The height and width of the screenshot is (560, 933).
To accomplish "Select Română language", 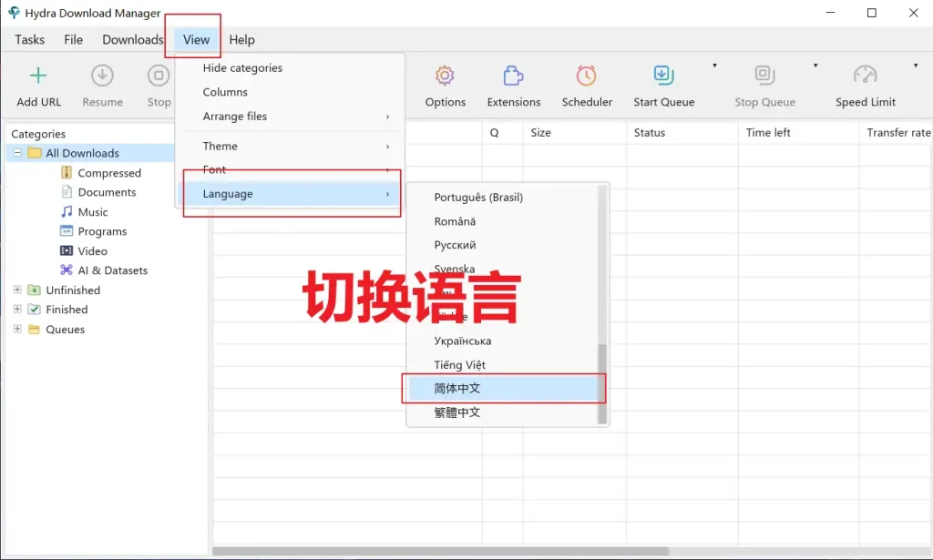I will click(x=503, y=221).
